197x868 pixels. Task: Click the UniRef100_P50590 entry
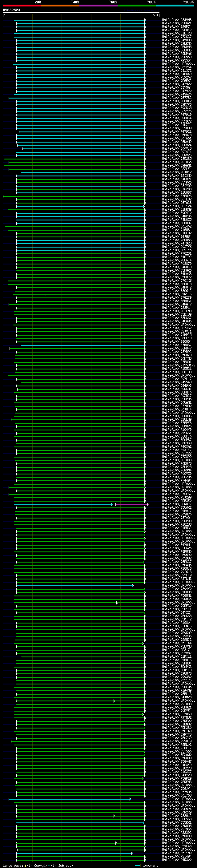click(177, 555)
